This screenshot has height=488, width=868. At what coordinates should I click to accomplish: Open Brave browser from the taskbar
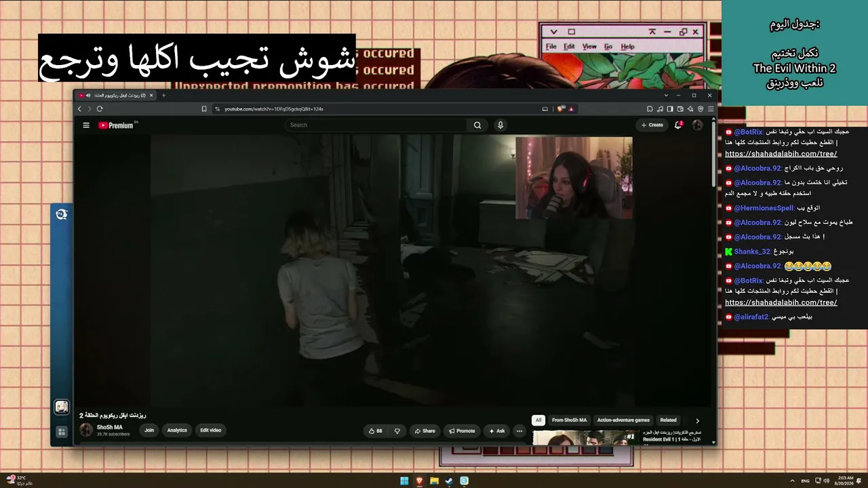[419, 481]
